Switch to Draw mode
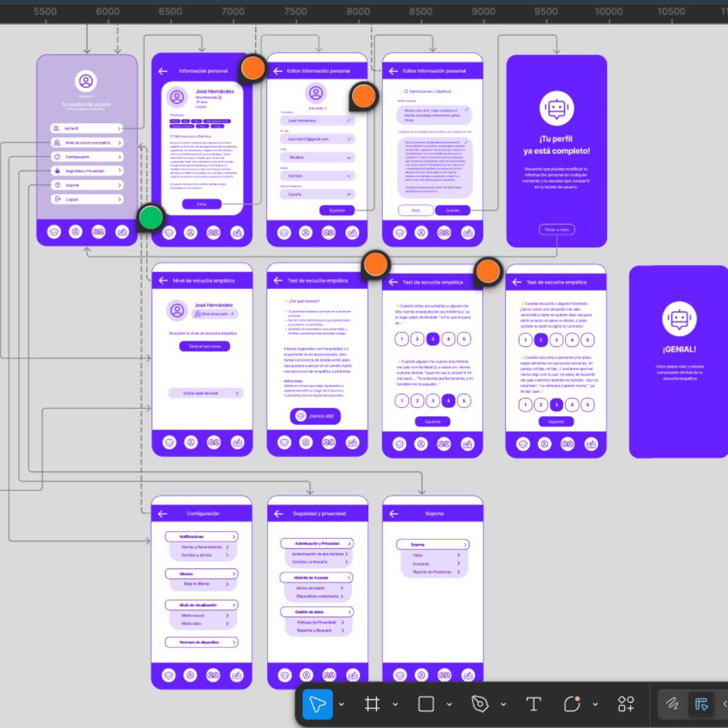The width and height of the screenshot is (728, 728). tap(672, 704)
